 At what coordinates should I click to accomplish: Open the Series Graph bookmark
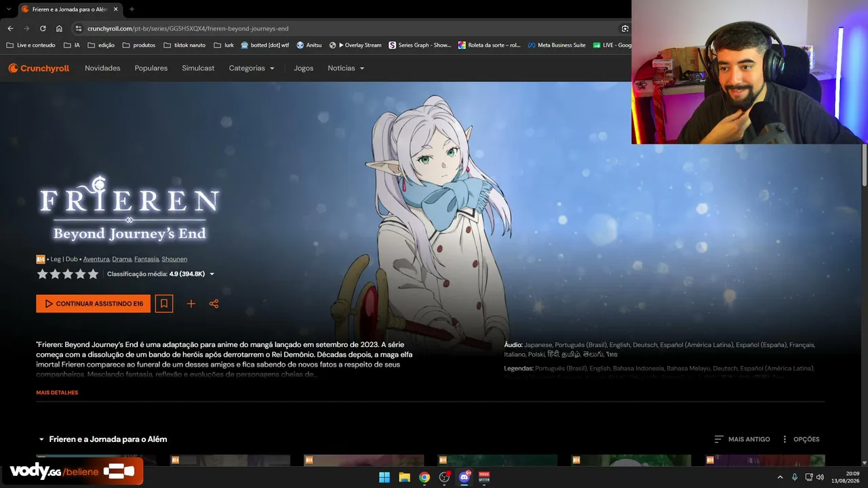click(420, 45)
